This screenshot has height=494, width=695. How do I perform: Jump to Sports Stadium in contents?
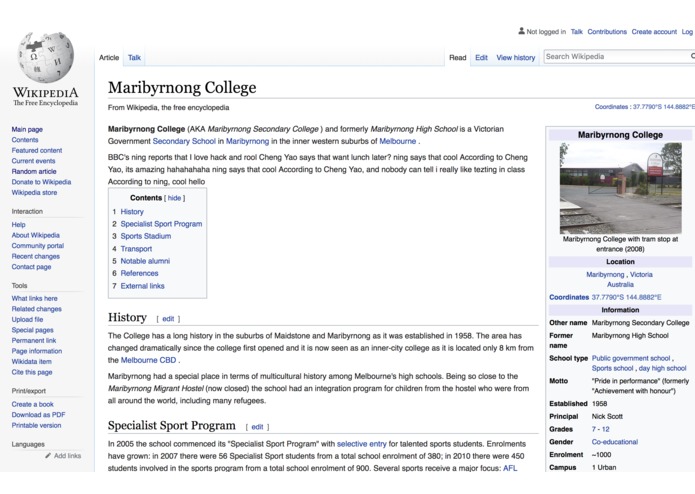coord(146,236)
